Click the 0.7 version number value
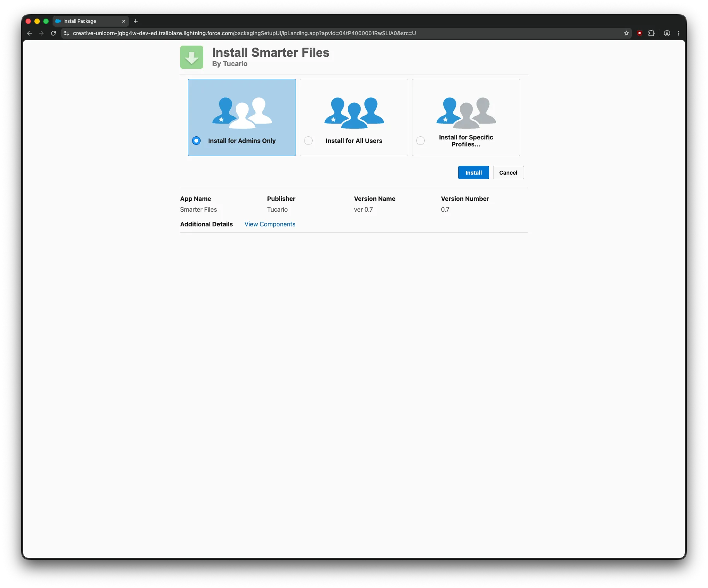The width and height of the screenshot is (708, 588). click(445, 209)
